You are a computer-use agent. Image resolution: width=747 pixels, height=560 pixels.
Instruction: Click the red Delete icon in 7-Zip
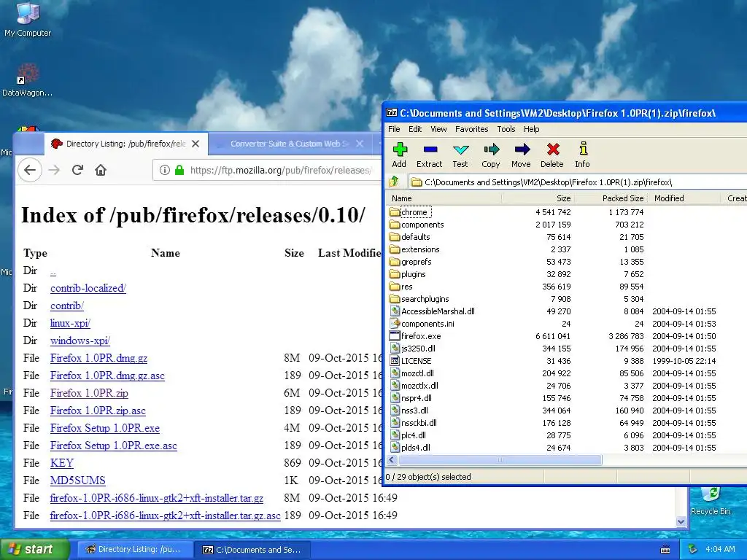(x=552, y=155)
